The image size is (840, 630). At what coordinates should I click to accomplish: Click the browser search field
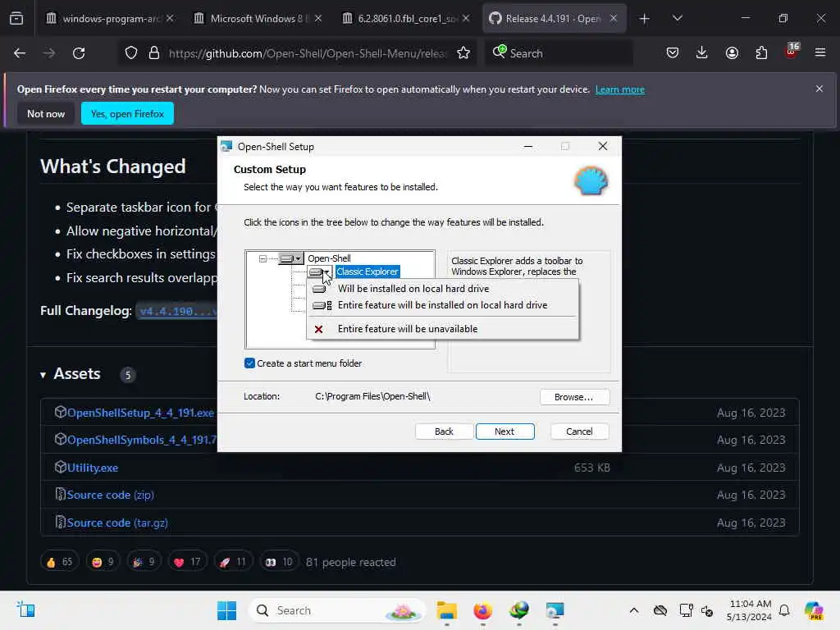(x=559, y=53)
